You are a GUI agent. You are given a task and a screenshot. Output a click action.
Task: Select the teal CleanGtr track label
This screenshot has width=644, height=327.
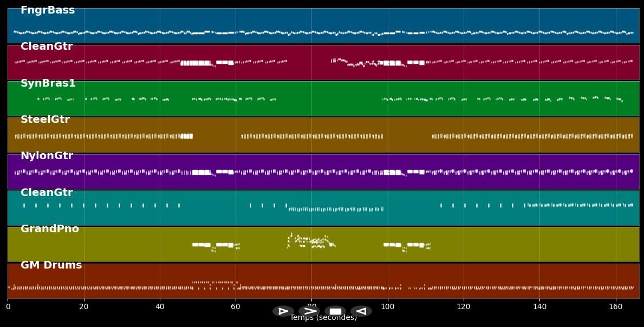click(x=46, y=192)
